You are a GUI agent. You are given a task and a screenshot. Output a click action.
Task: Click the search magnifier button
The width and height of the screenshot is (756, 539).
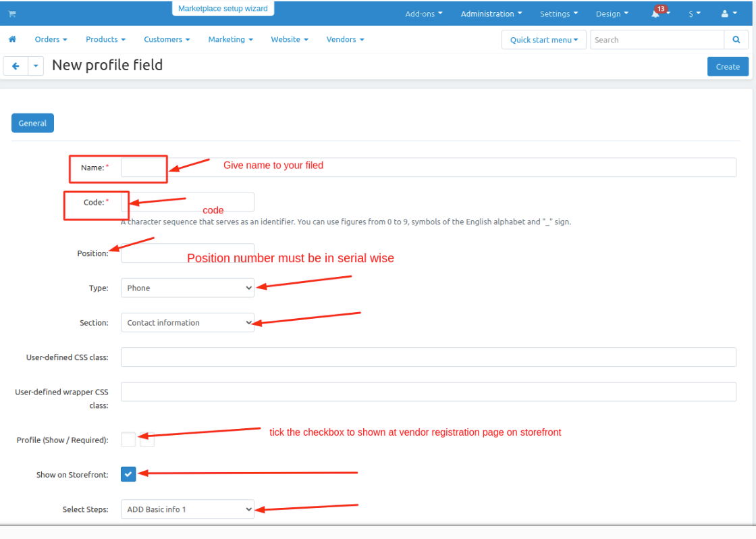(x=736, y=40)
